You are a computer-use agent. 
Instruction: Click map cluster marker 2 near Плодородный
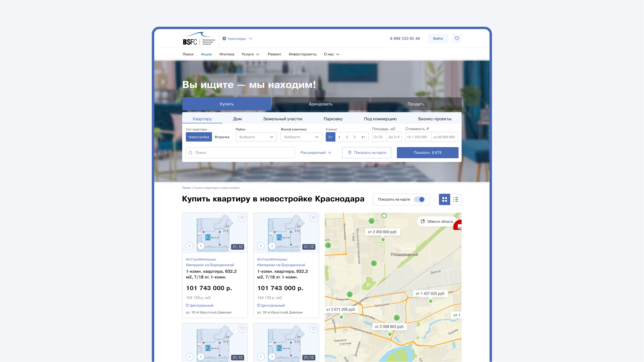(374, 263)
